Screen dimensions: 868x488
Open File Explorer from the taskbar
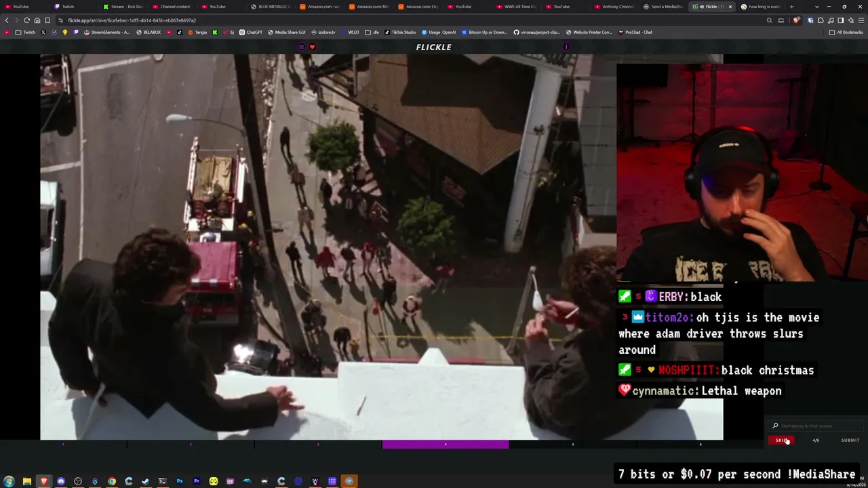(27, 481)
